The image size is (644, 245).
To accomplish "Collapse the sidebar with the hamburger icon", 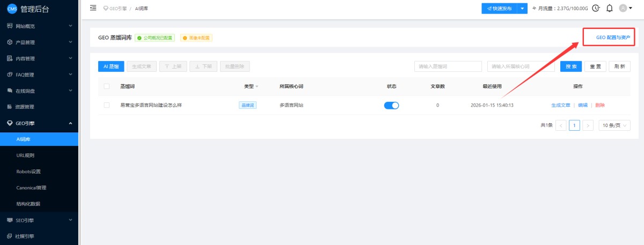I will [x=93, y=8].
